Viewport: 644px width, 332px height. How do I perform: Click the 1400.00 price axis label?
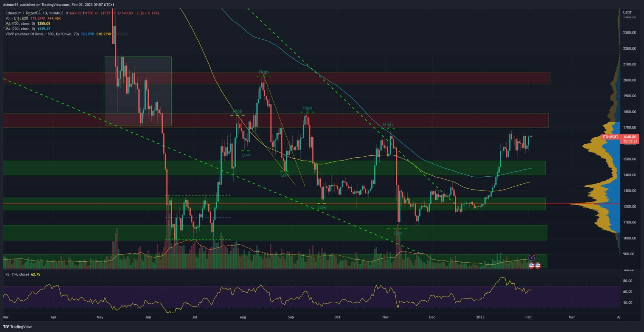click(629, 175)
